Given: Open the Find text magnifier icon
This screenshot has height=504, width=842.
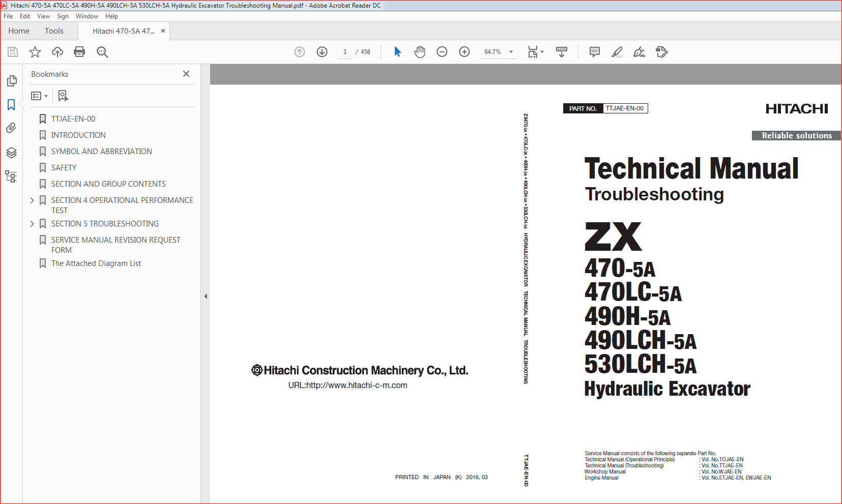Looking at the screenshot, I should coord(102,52).
